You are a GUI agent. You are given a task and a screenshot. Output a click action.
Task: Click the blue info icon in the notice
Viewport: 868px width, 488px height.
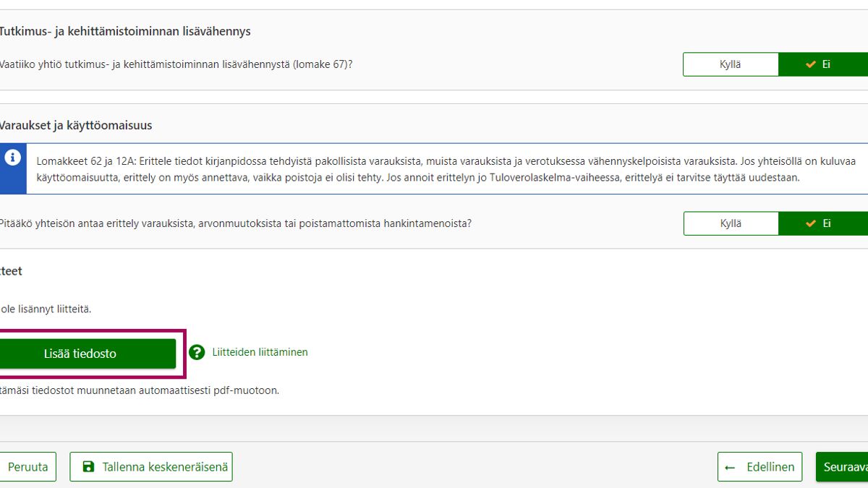pos(12,159)
